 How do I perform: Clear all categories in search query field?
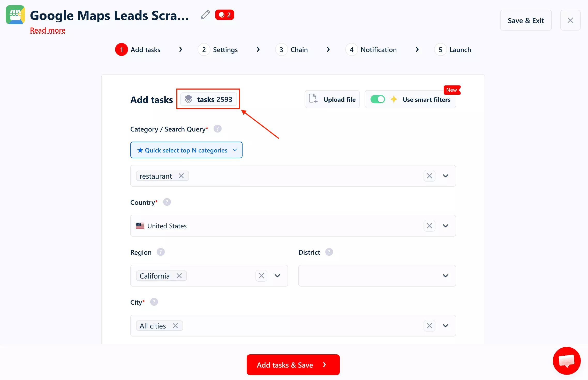429,176
